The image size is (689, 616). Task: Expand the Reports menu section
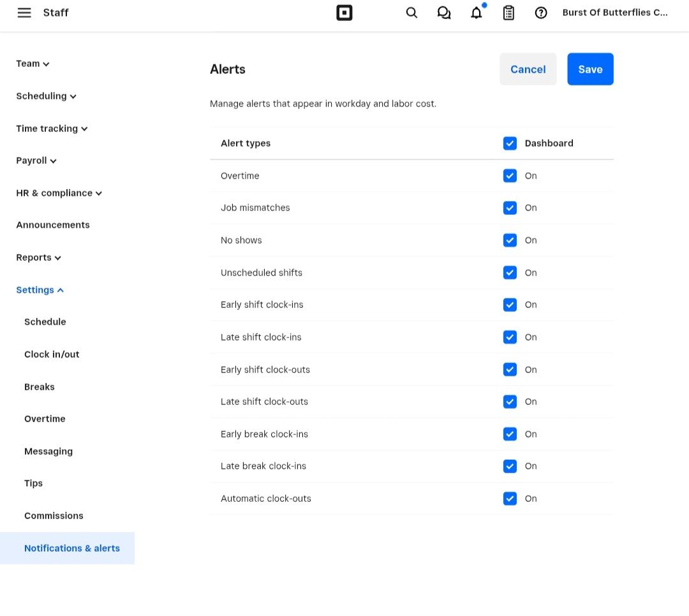(38, 258)
